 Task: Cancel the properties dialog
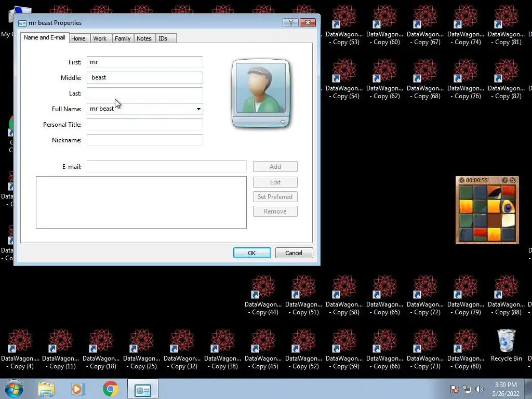[294, 253]
